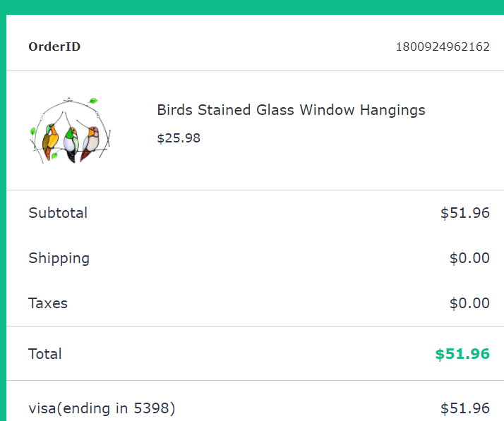Click the green left border strip
This screenshot has width=504, height=421.
coord(3,212)
